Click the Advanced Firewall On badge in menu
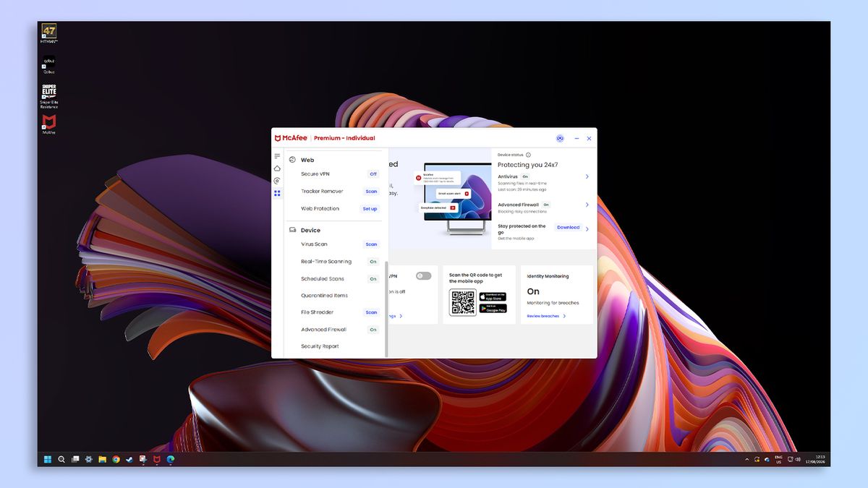Viewport: 868px width, 488px height. (373, 330)
